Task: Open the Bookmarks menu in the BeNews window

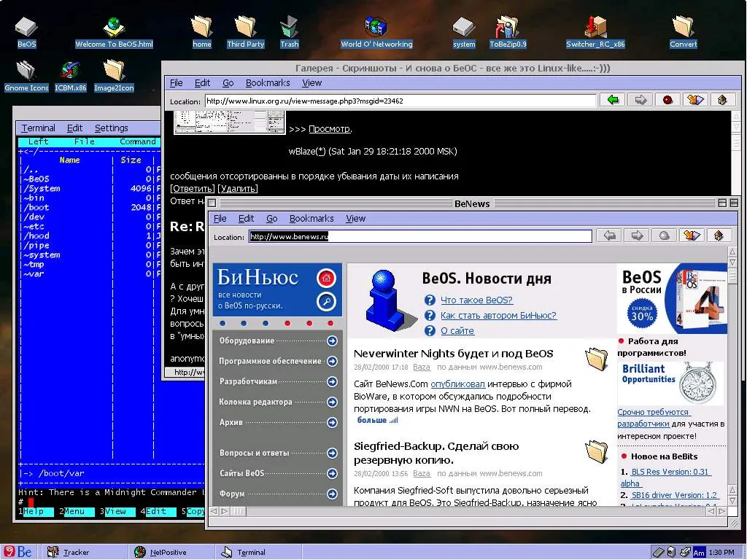Action: click(311, 219)
